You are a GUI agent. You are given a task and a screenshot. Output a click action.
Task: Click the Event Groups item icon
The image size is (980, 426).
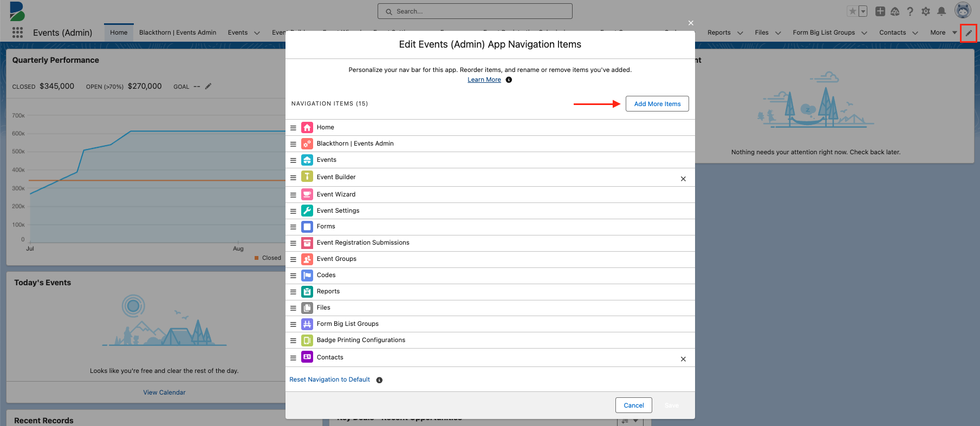click(x=307, y=259)
